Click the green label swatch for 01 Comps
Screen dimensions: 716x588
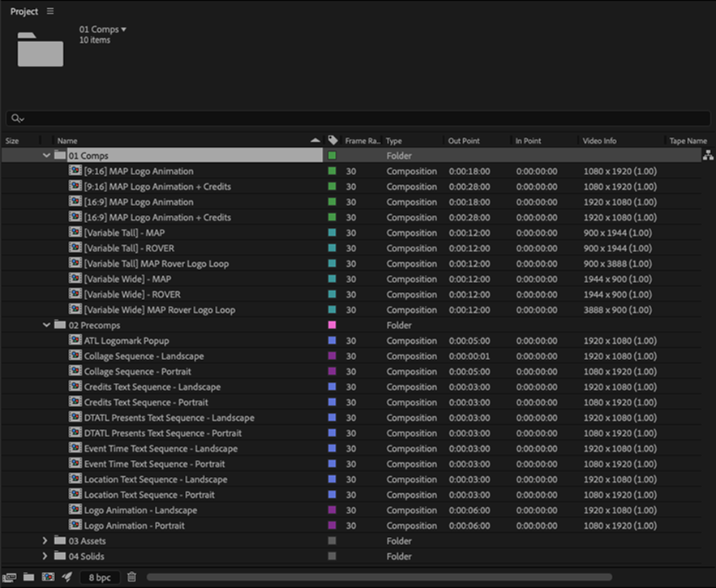332,156
